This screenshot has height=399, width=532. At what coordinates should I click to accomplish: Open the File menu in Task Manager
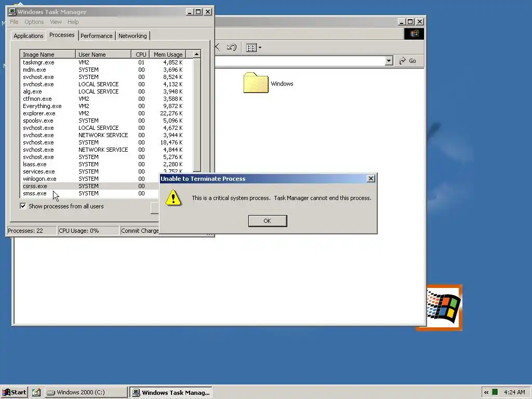[14, 22]
